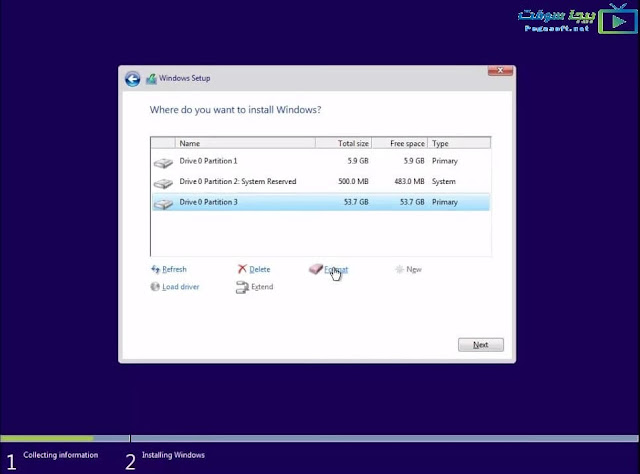Click the Type column header
This screenshot has width=640, height=474.
pos(459,143)
